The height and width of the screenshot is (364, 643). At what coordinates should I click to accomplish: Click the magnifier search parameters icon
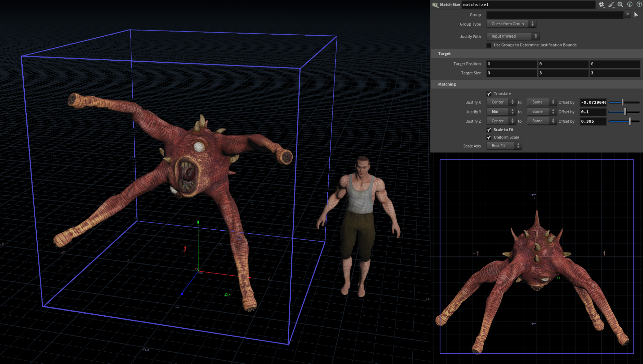[620, 4]
